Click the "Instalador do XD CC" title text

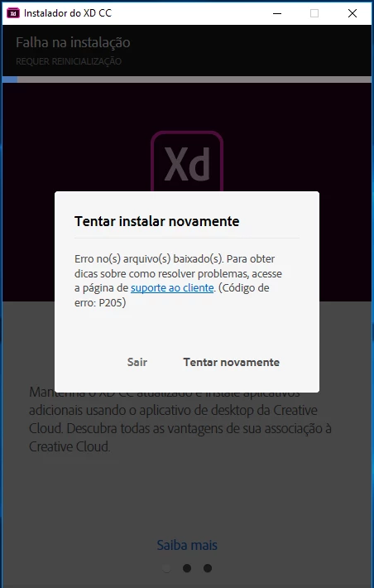(68, 13)
